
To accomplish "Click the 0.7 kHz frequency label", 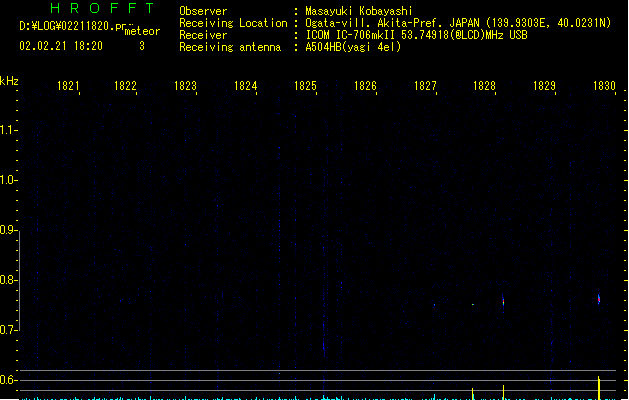I will 8,330.
